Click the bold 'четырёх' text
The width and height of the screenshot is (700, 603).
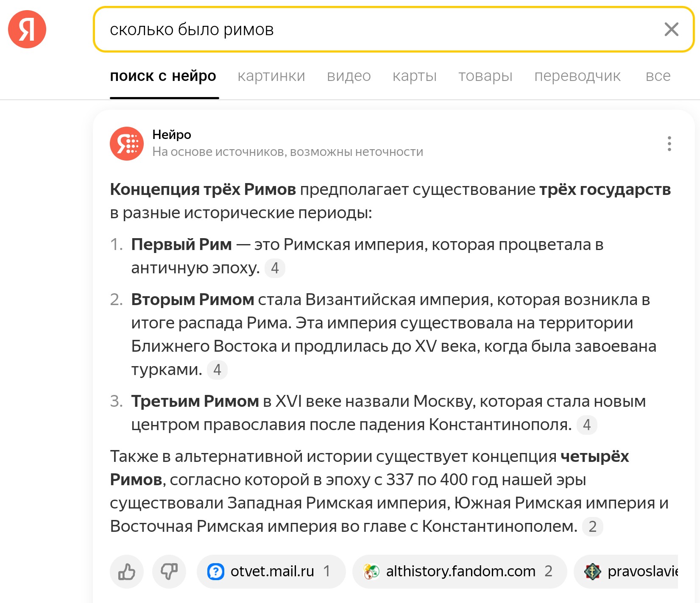pos(595,456)
